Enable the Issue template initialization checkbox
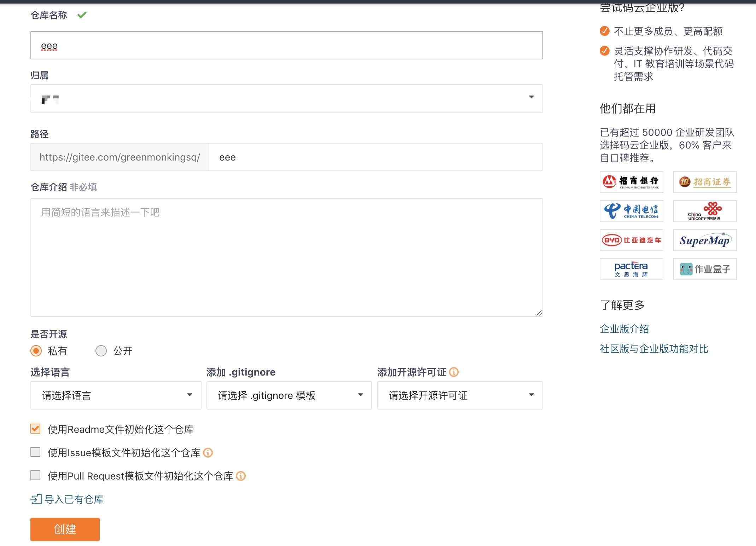Screen dimensions: 756x546 [35, 452]
